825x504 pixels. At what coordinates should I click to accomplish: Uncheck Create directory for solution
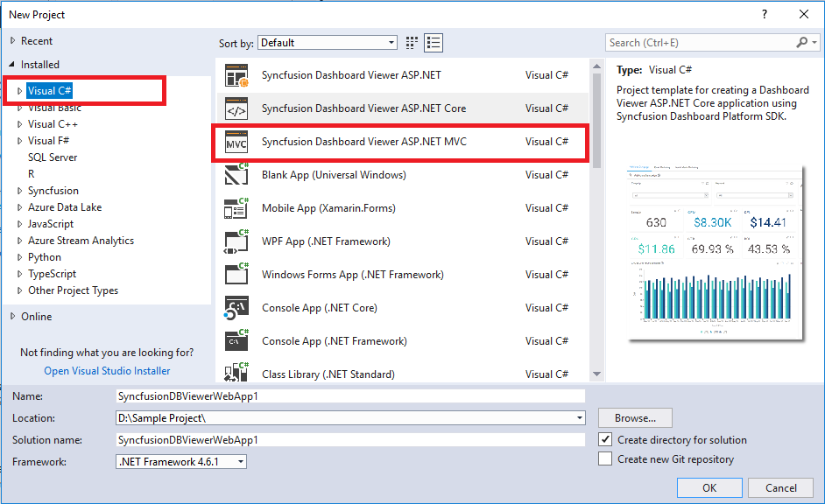coord(605,439)
